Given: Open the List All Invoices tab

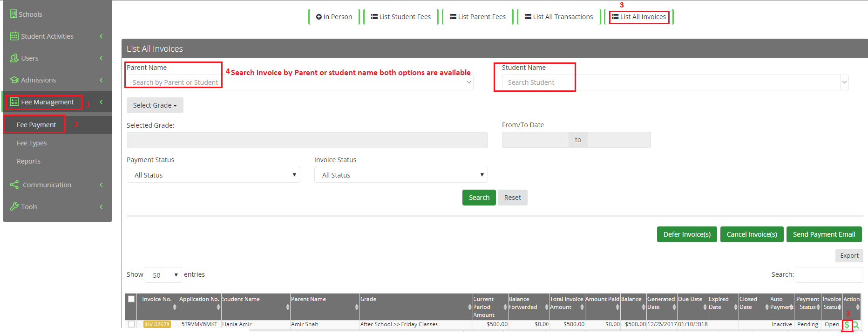Looking at the screenshot, I should pyautogui.click(x=639, y=17).
